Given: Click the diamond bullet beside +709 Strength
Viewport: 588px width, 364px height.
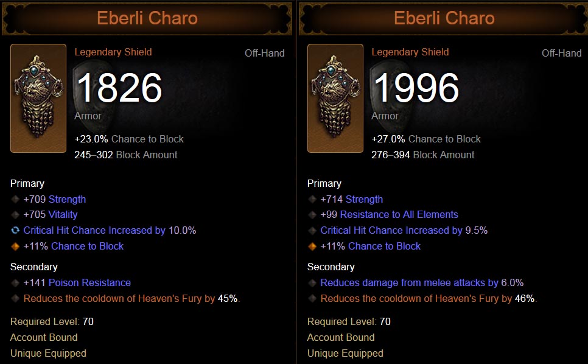Looking at the screenshot, I should point(15,199).
